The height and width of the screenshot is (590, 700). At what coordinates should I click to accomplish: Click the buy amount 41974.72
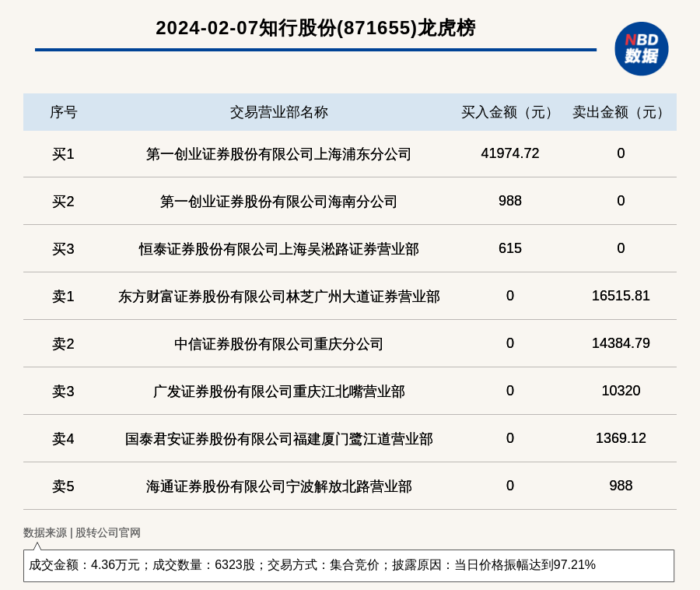[x=509, y=153]
